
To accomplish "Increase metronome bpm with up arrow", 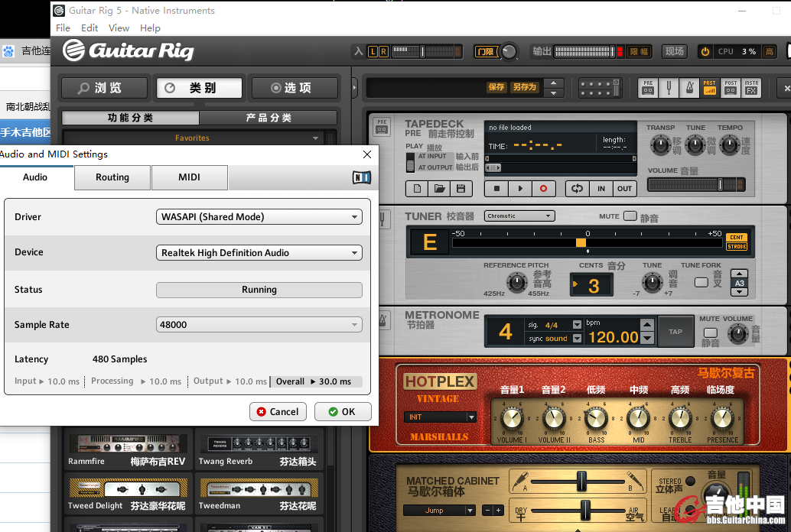I will click(648, 324).
